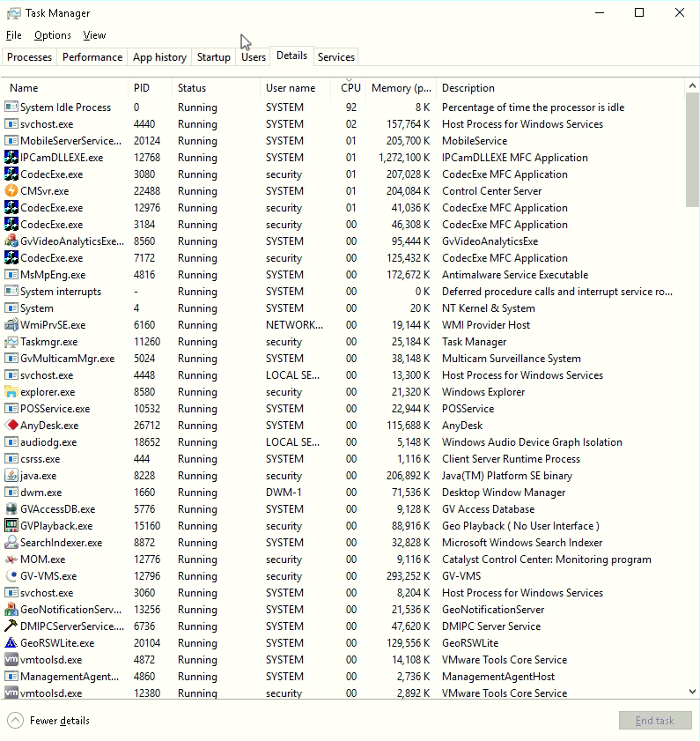
Task: Click the GV-VMS.exe process icon
Action: point(11,576)
